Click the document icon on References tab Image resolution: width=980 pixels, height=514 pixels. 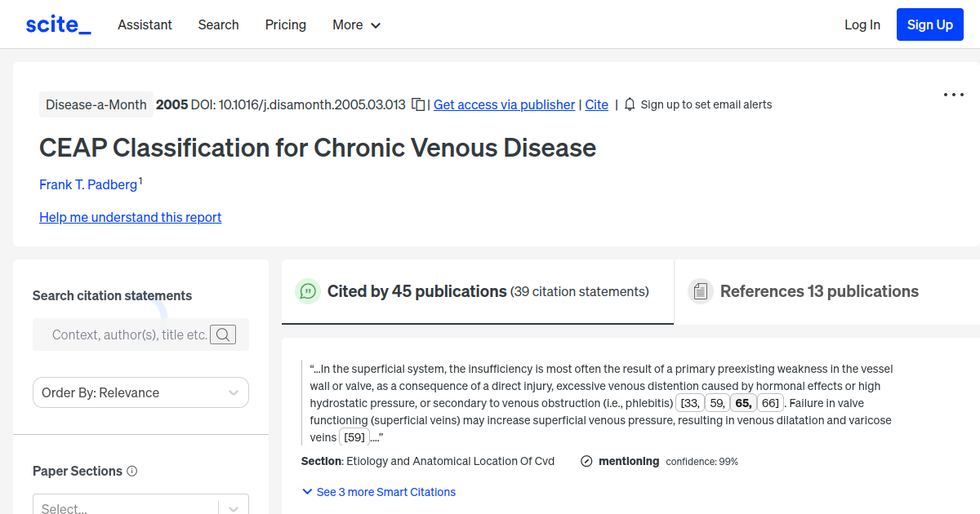[701, 290]
